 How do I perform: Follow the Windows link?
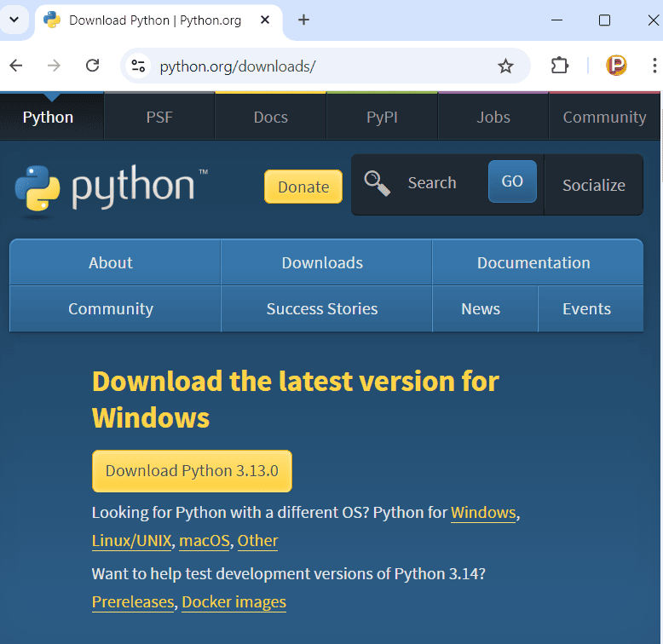pyautogui.click(x=483, y=513)
